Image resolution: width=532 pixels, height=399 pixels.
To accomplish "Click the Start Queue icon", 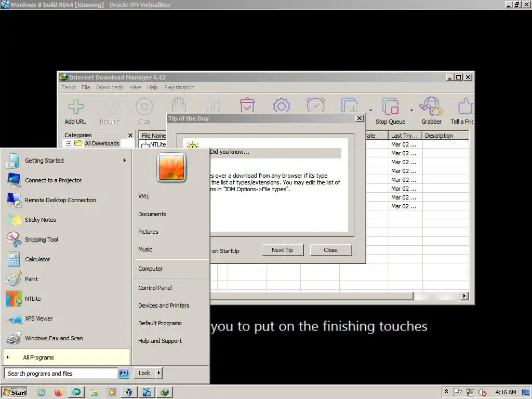I will (x=350, y=105).
